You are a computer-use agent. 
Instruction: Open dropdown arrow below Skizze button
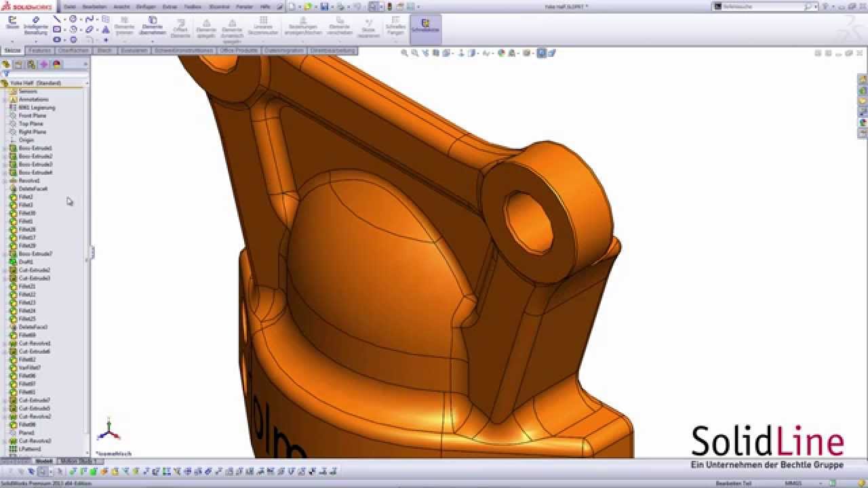click(x=12, y=40)
